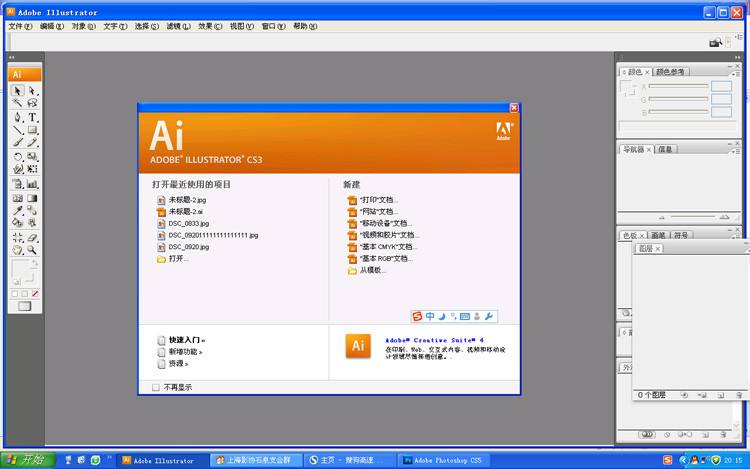Click the Fill and Stroke color swatch
Image resolution: width=750 pixels, height=469 pixels.
24,271
